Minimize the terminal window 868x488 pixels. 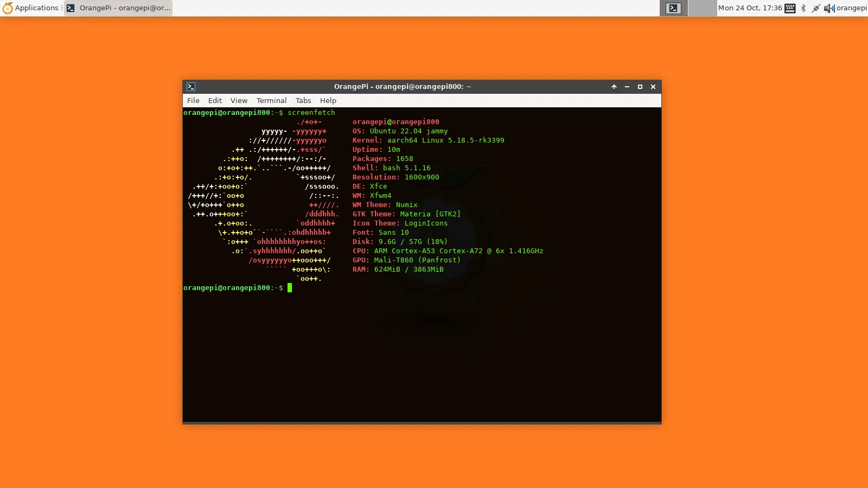pyautogui.click(x=627, y=87)
